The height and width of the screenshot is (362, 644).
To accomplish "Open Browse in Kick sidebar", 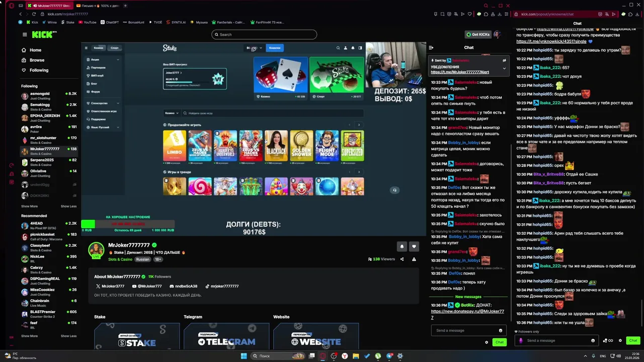I will pos(36,60).
